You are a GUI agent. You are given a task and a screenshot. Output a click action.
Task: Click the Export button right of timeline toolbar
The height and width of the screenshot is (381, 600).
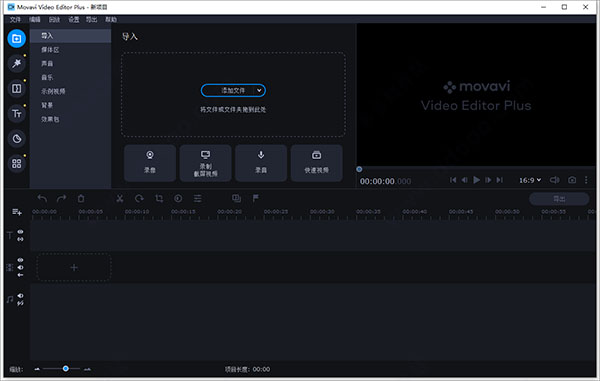tap(559, 199)
